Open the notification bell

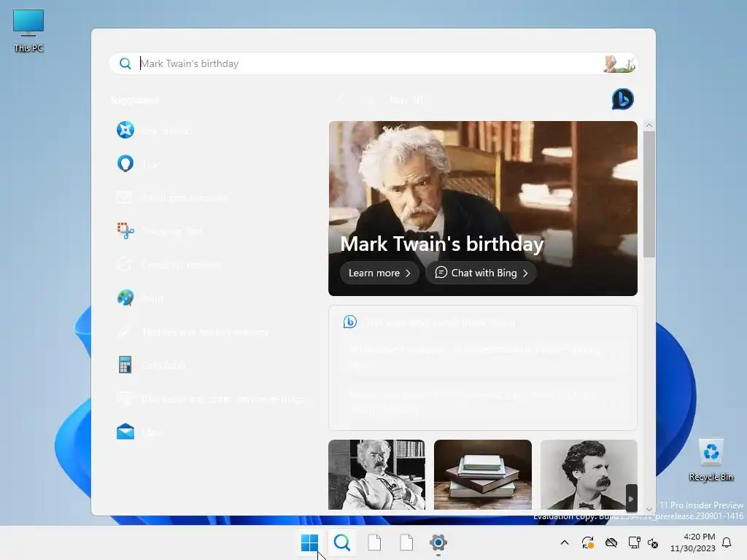click(x=727, y=542)
